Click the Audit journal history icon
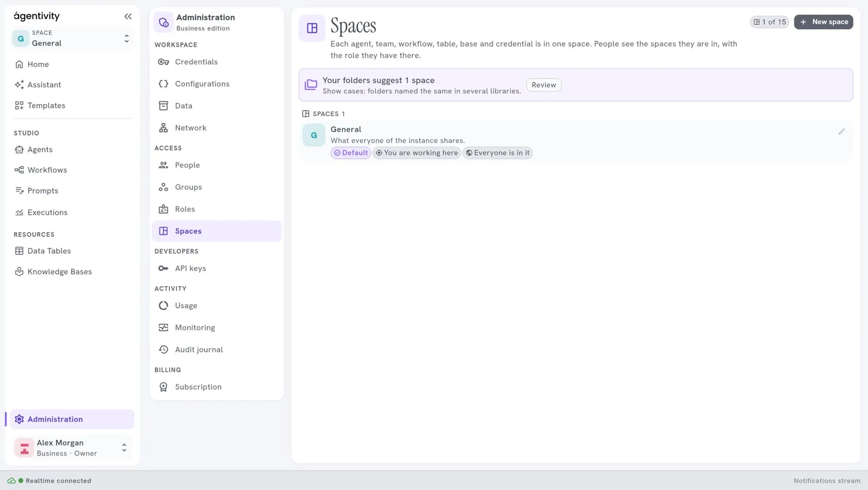The image size is (868, 490). tap(163, 350)
